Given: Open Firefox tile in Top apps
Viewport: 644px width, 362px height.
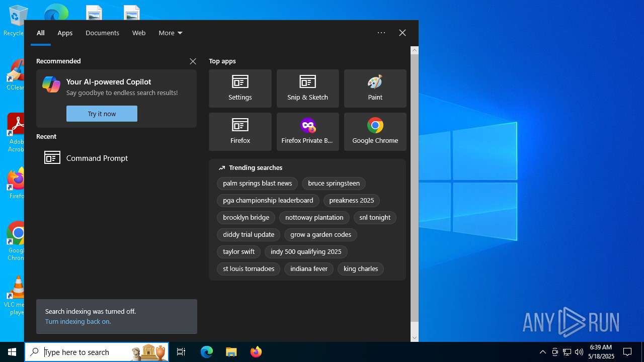Looking at the screenshot, I should (240, 132).
